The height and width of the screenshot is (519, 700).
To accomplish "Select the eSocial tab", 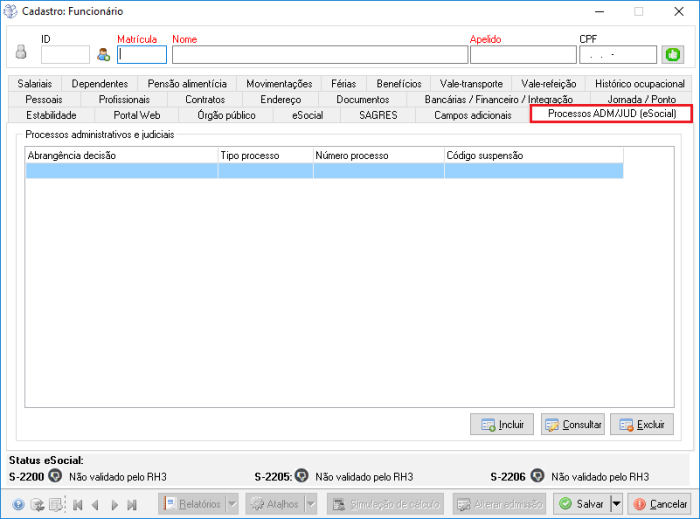I will pyautogui.click(x=307, y=115).
